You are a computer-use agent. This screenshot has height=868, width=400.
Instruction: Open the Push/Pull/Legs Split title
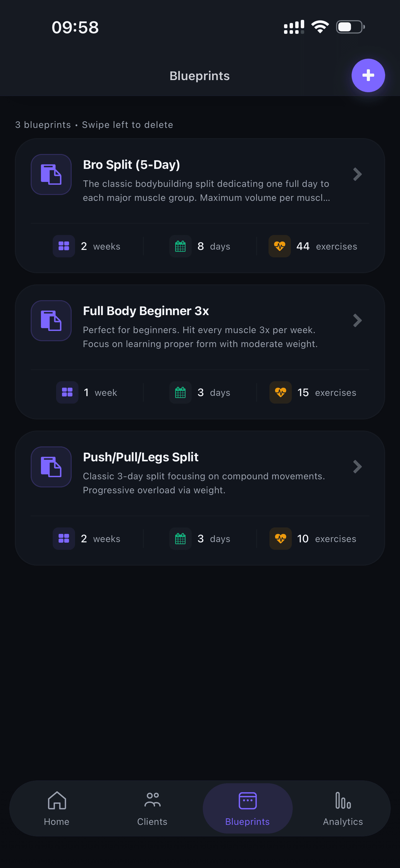click(140, 457)
